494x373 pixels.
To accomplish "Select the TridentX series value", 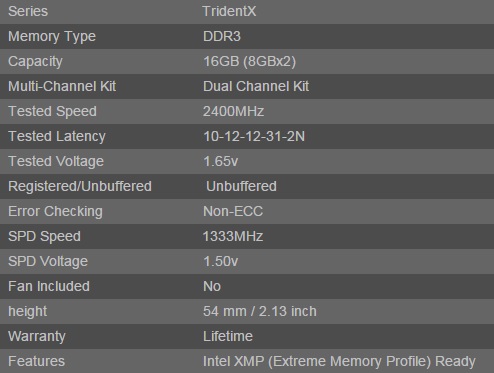I will click(229, 11).
